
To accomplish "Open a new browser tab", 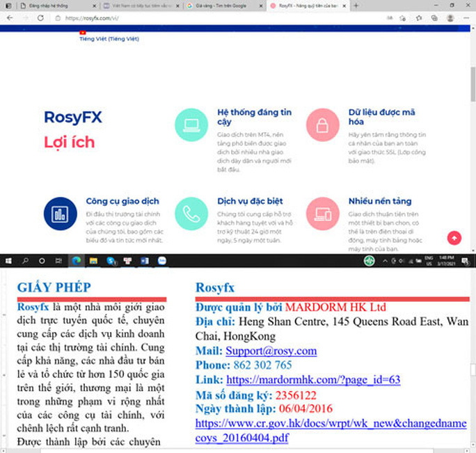I will [356, 6].
